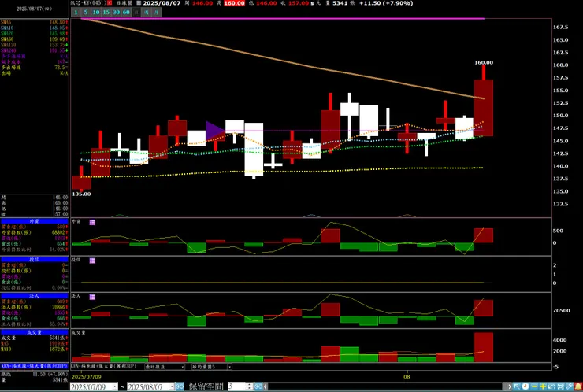
Task: Click the investment trust (投信) panel settings icon
Action: tap(92, 261)
